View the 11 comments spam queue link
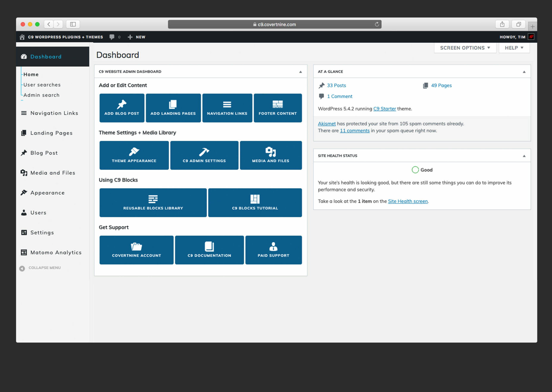This screenshot has height=392, width=552. [355, 131]
